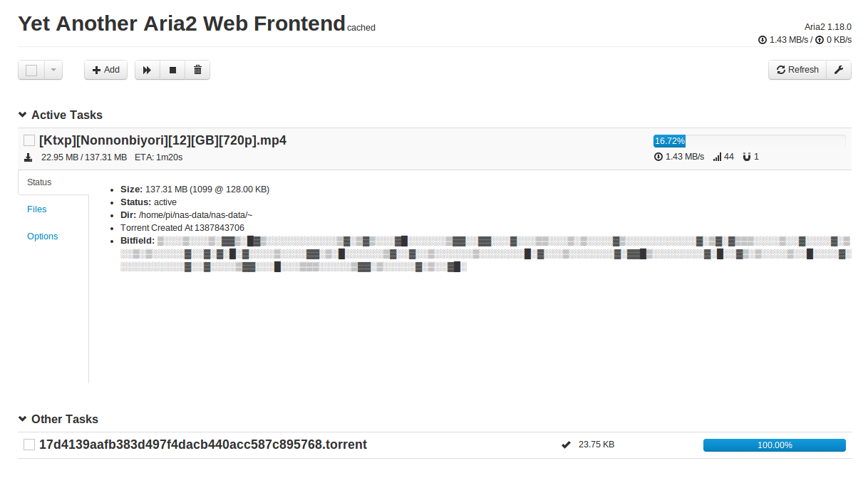This screenshot has height=483, width=868.
Task: Check the Ktxp Nonnonbiyori mp4 task checkbox
Action: tap(29, 140)
